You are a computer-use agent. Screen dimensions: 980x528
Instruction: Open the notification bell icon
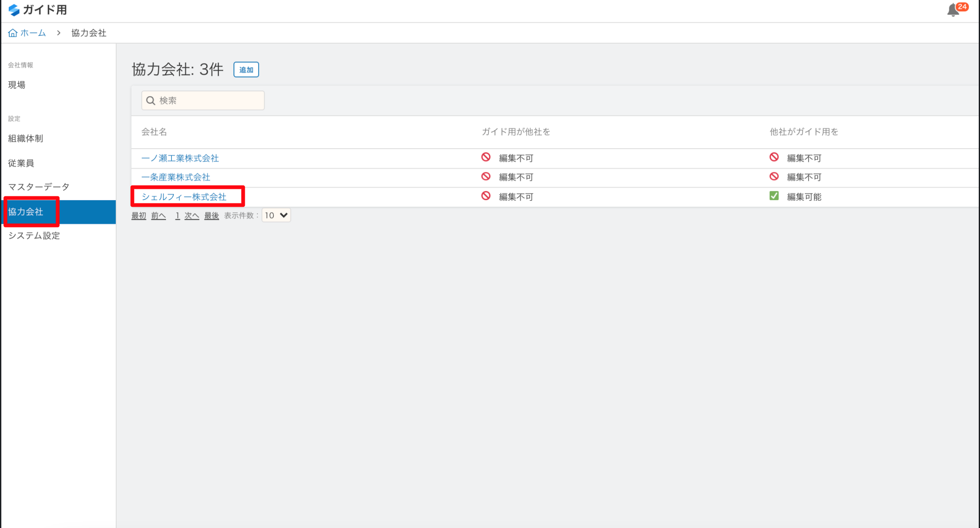(x=953, y=10)
